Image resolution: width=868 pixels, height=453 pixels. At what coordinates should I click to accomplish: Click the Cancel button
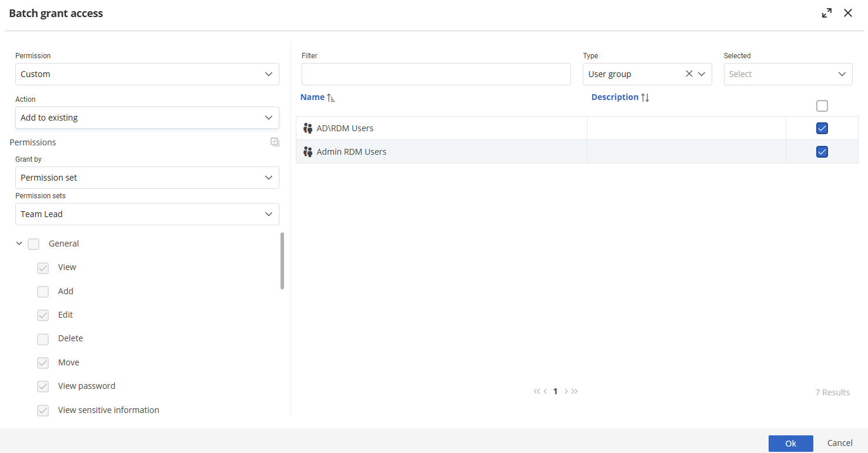click(839, 443)
